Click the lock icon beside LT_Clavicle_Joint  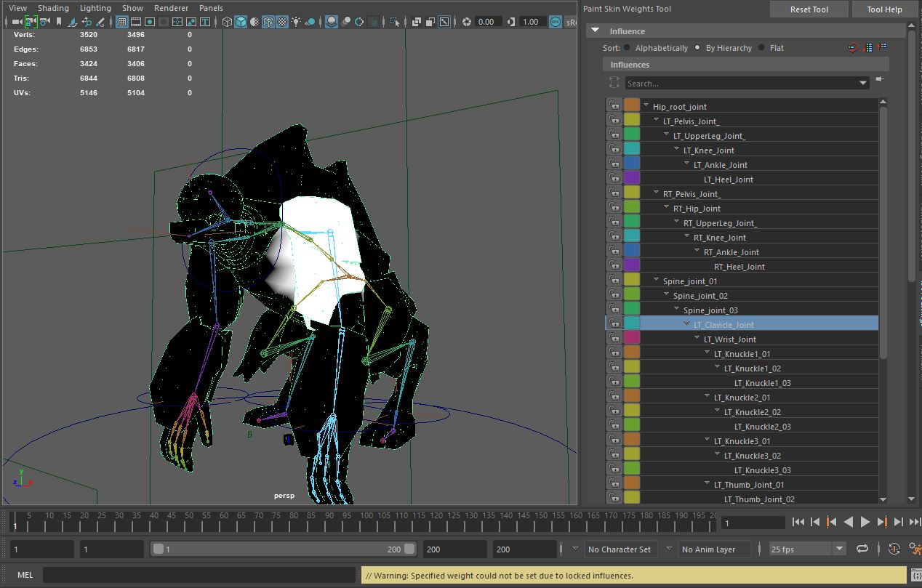tap(615, 323)
